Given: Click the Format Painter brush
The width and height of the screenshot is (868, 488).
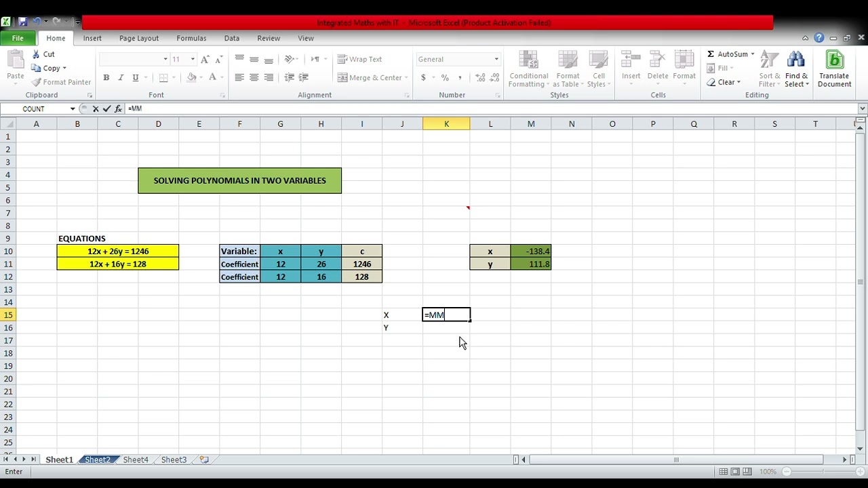Looking at the screenshot, I should 37,82.
